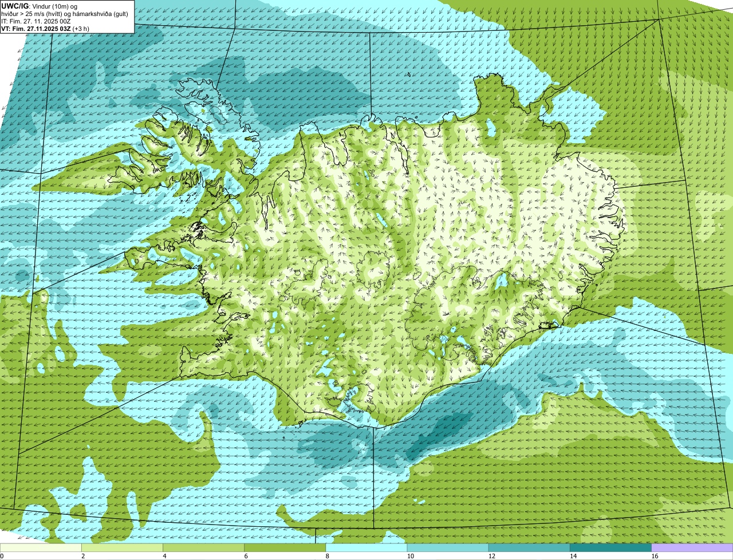Click the "VT: Fim. 27.11.2025 03Z (+3 h)" line

pos(45,29)
